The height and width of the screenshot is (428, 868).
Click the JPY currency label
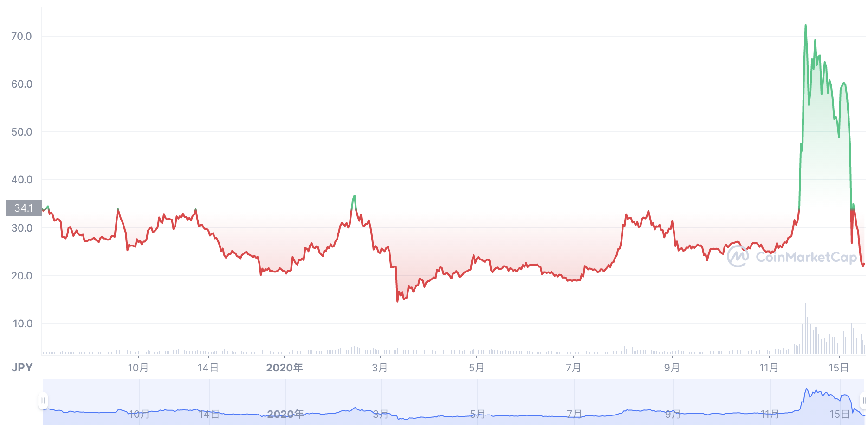(22, 368)
